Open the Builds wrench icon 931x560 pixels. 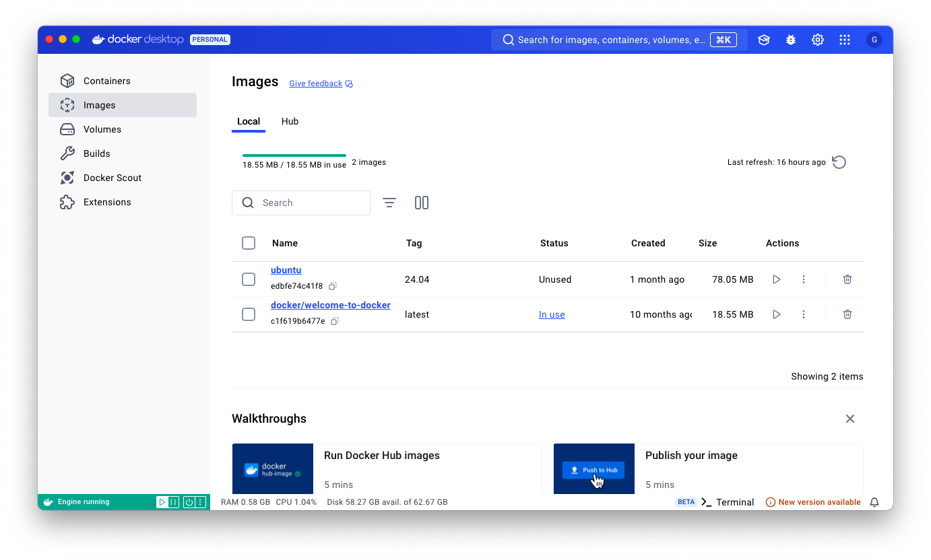click(x=67, y=153)
